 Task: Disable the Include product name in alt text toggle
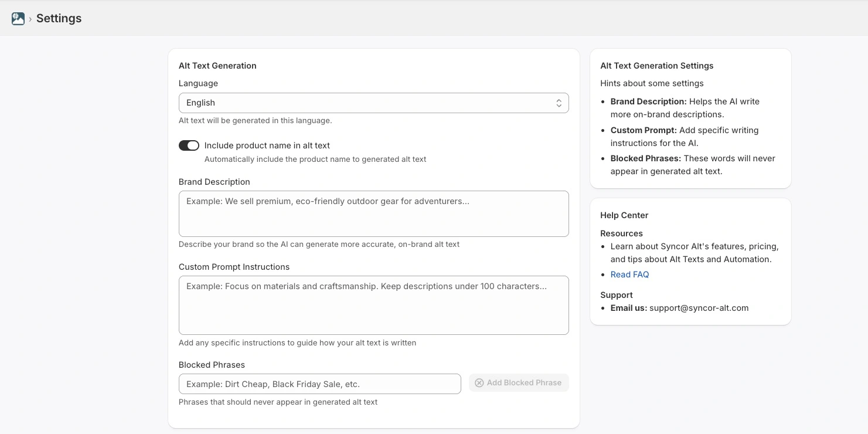coord(189,145)
